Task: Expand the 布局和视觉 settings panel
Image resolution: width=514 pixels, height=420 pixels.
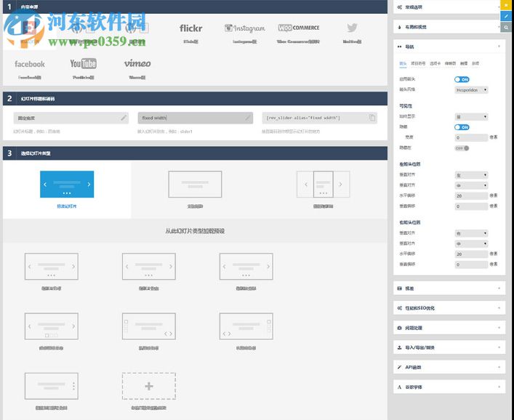Action: (449, 27)
